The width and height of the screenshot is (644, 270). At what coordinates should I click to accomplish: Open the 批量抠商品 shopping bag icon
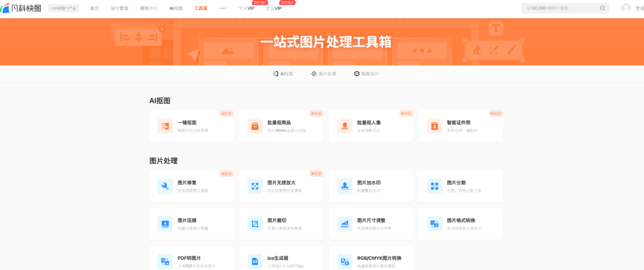[x=255, y=126]
